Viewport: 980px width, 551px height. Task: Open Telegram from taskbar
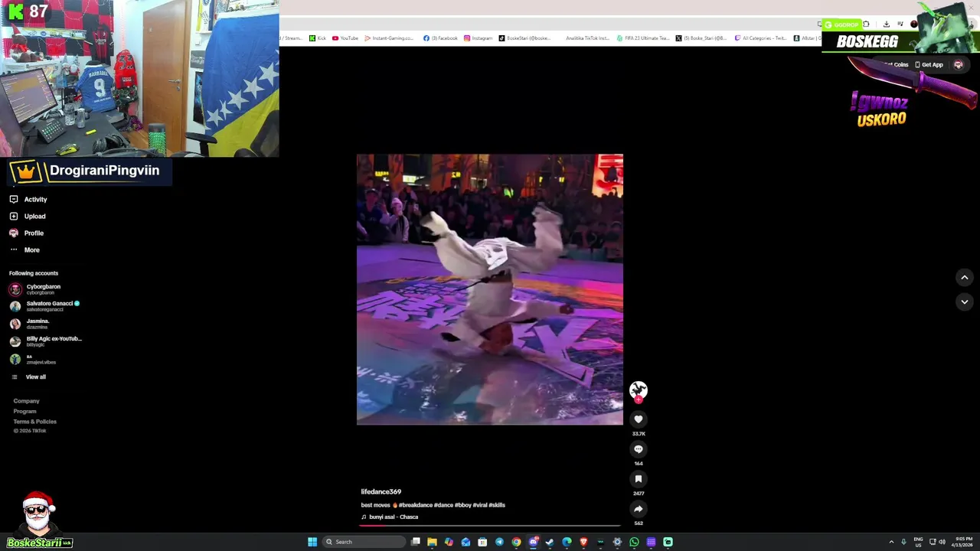tap(499, 542)
